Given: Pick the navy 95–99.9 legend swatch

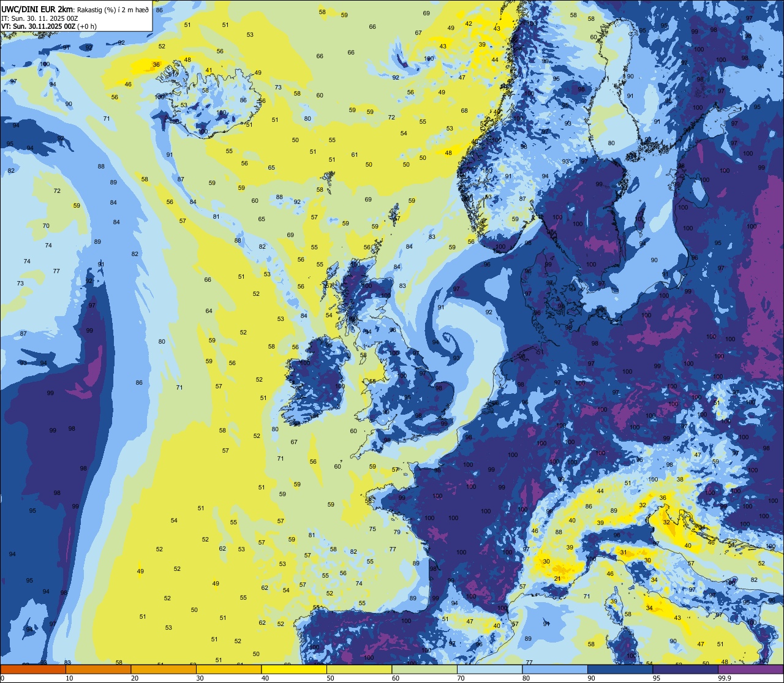Looking at the screenshot, I should click(x=685, y=669).
